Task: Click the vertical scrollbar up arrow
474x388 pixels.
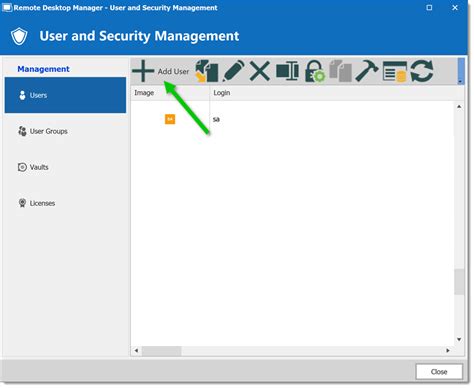Action: [x=459, y=107]
